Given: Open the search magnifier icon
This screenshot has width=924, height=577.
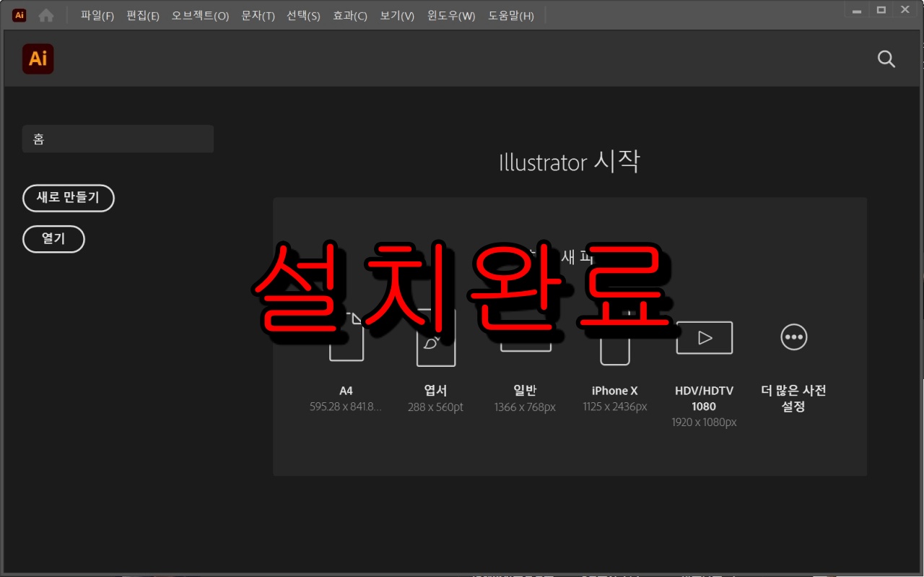Looking at the screenshot, I should (886, 59).
